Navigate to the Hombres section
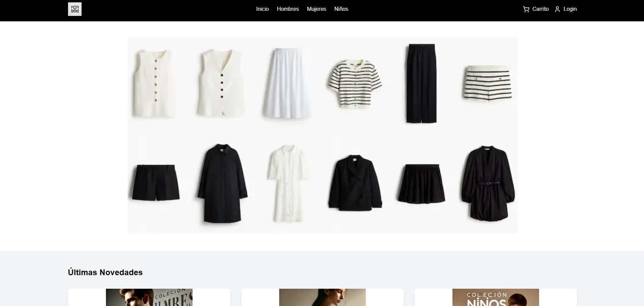Screen dimensions: 644x306 tap(288, 9)
